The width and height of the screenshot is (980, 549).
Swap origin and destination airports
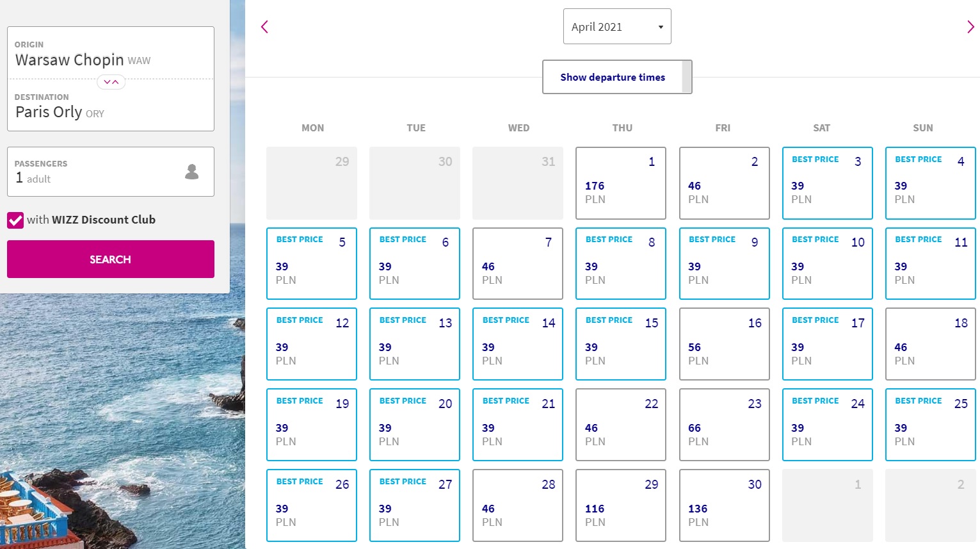[111, 82]
